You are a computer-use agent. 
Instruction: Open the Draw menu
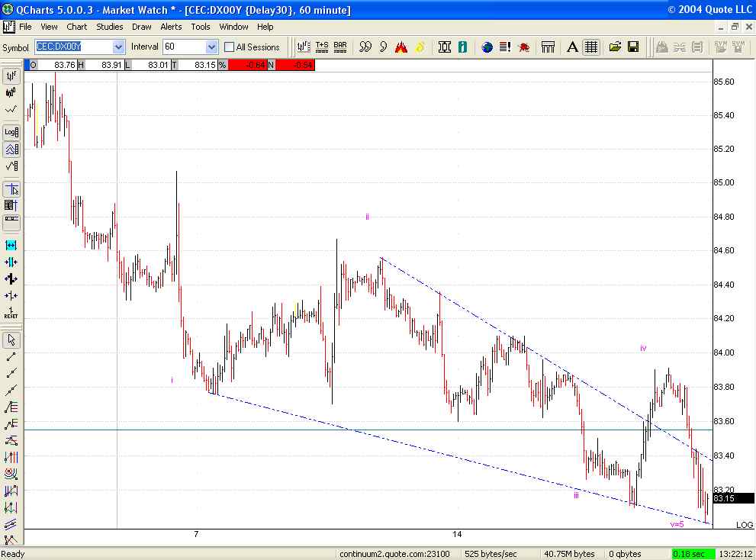pos(142,27)
